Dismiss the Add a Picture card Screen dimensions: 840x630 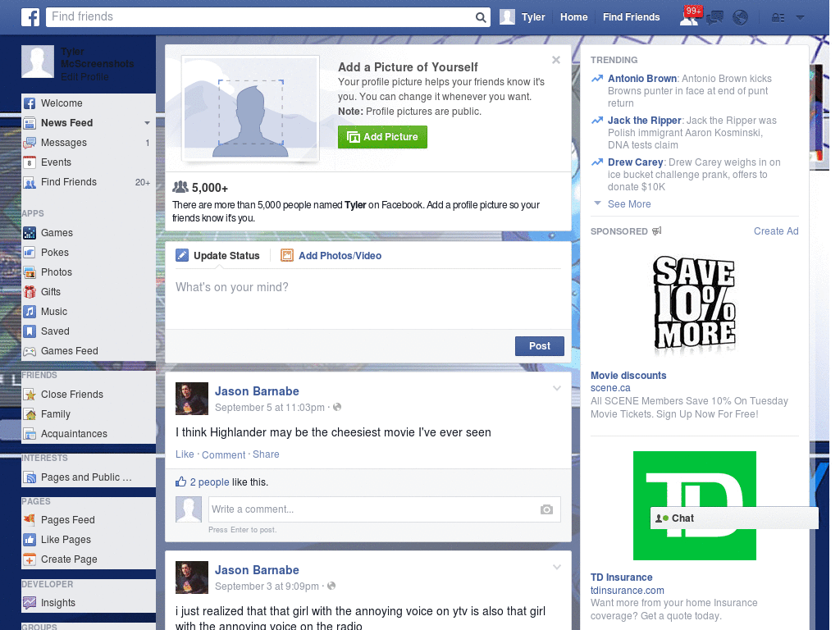556,60
